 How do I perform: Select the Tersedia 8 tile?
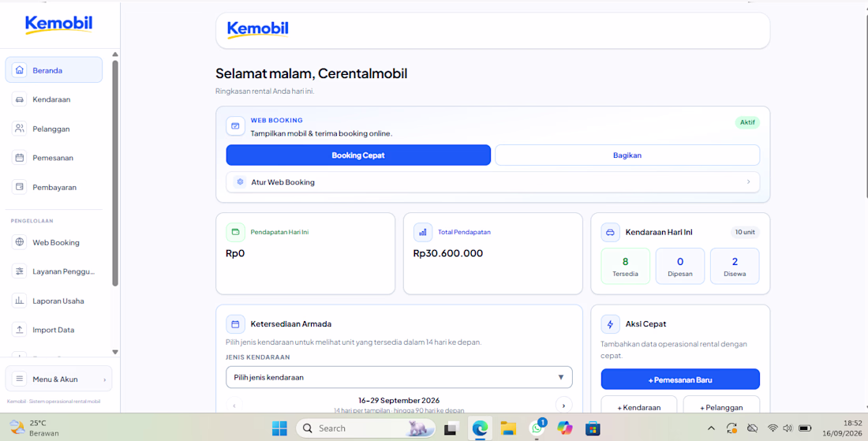(626, 266)
